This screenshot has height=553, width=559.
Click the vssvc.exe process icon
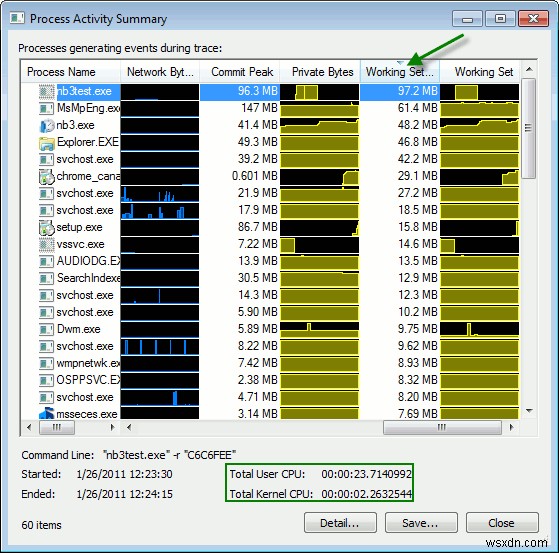46,245
